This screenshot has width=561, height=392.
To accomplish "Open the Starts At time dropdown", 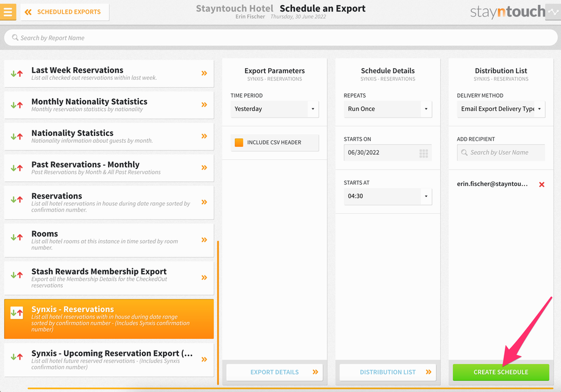I will click(x=388, y=196).
